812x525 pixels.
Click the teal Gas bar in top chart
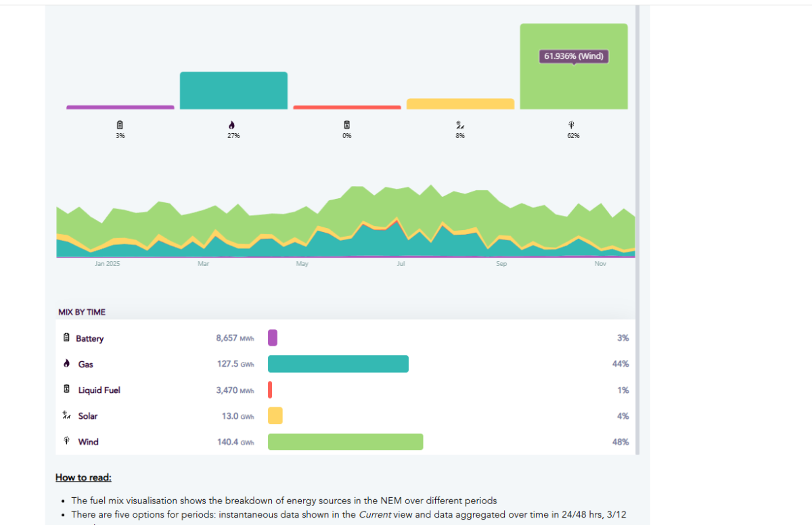pyautogui.click(x=233, y=90)
